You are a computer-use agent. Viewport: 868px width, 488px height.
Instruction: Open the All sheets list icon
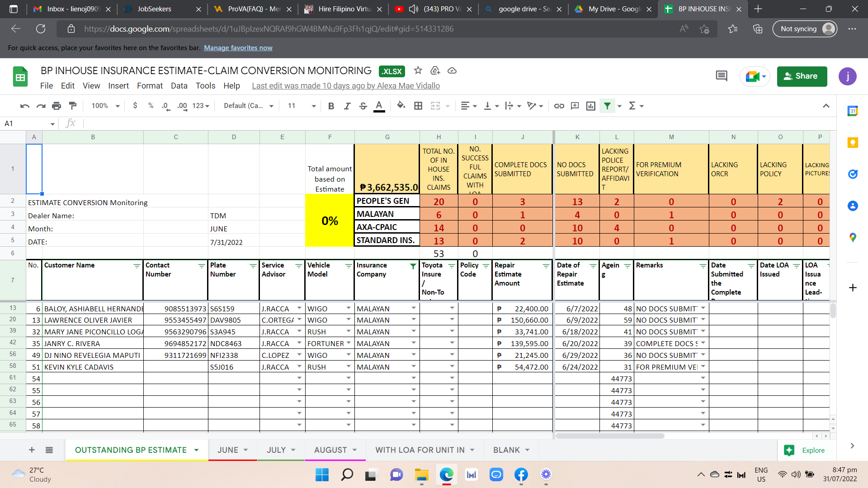pos(49,450)
